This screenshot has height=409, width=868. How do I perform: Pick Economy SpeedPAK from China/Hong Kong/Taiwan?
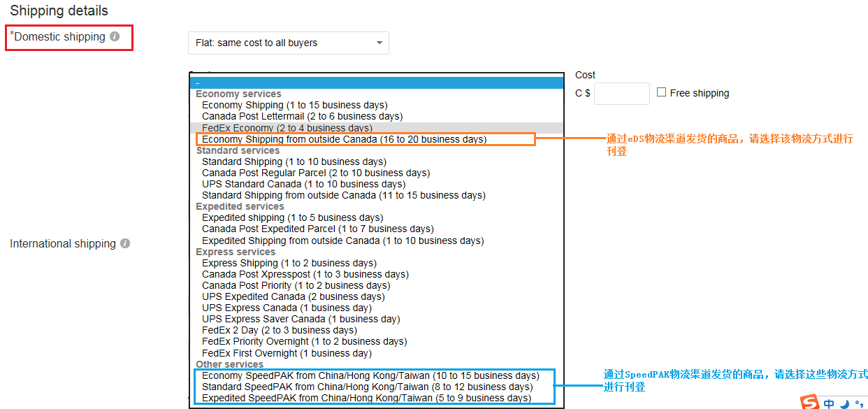[370, 375]
